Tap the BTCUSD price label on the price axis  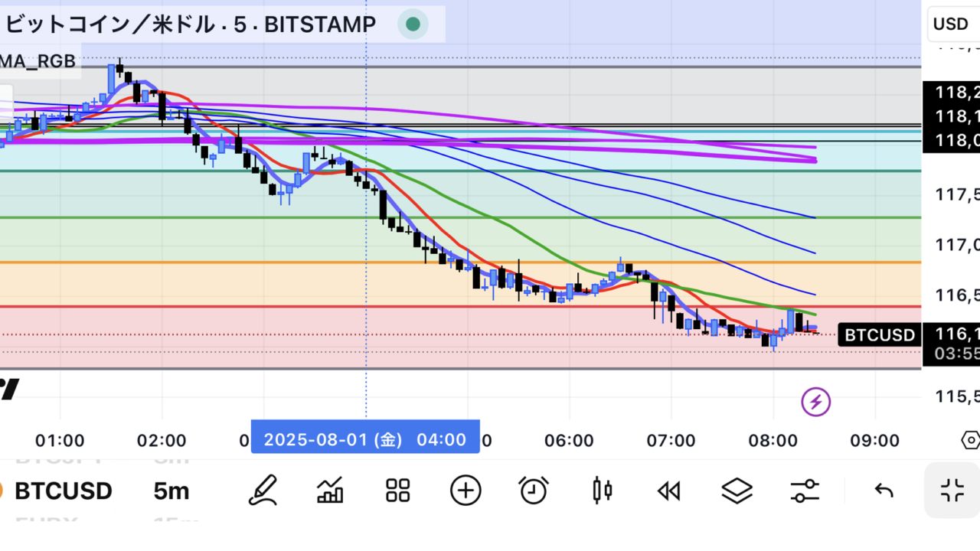(x=879, y=335)
